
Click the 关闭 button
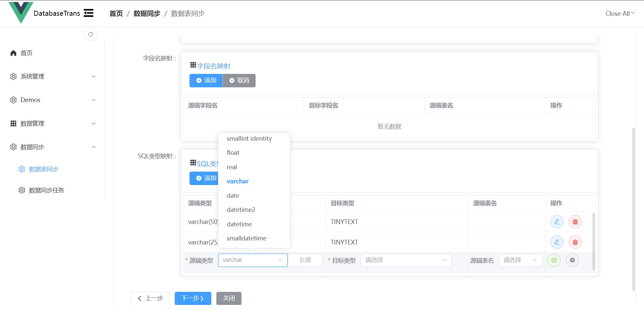tap(229, 298)
